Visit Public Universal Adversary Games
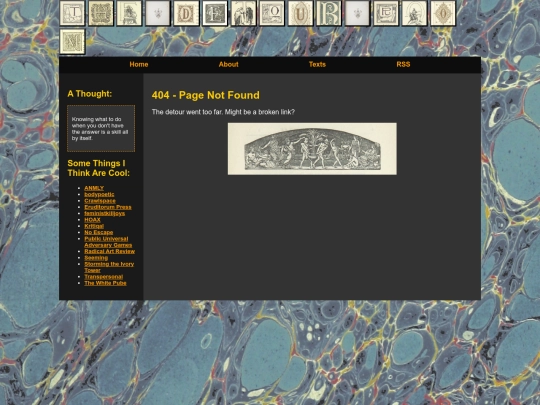 point(108,242)
